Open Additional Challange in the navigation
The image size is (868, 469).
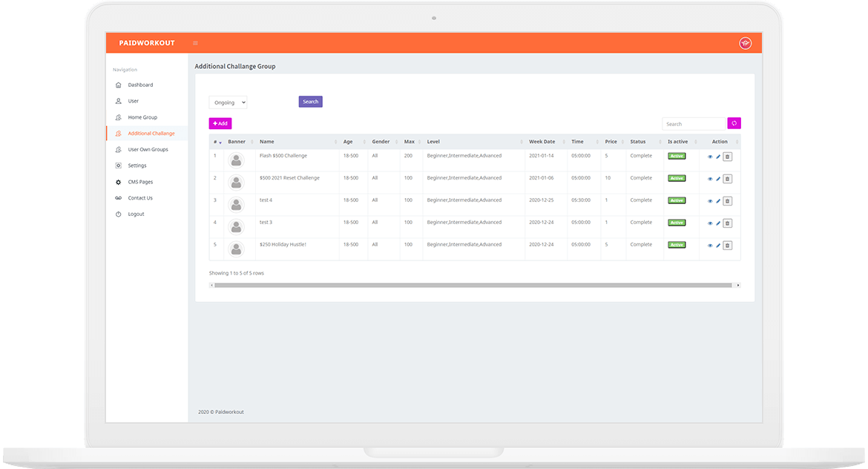click(x=151, y=134)
